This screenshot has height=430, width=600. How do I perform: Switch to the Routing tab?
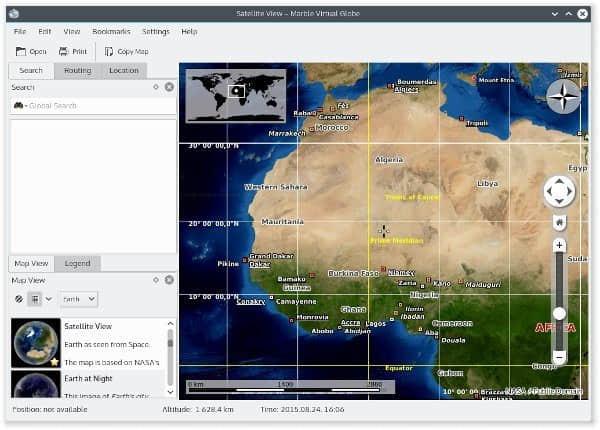tap(77, 70)
